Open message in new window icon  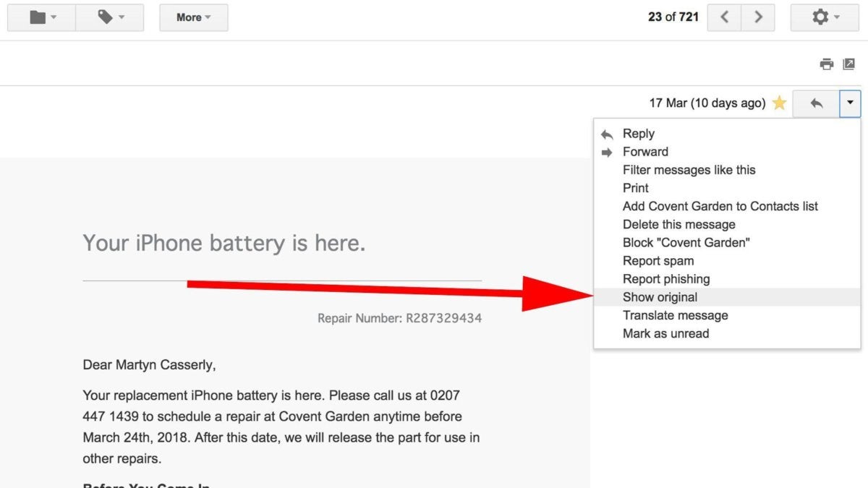coord(849,64)
